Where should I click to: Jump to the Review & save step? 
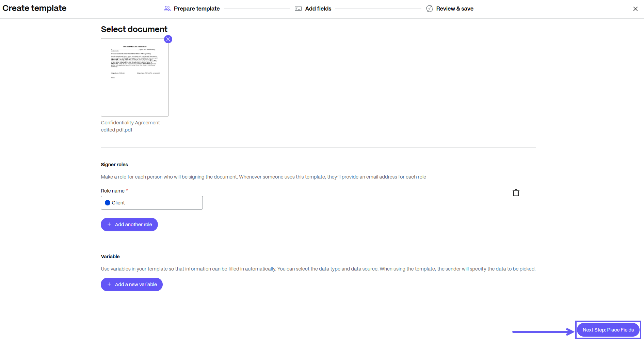[454, 9]
